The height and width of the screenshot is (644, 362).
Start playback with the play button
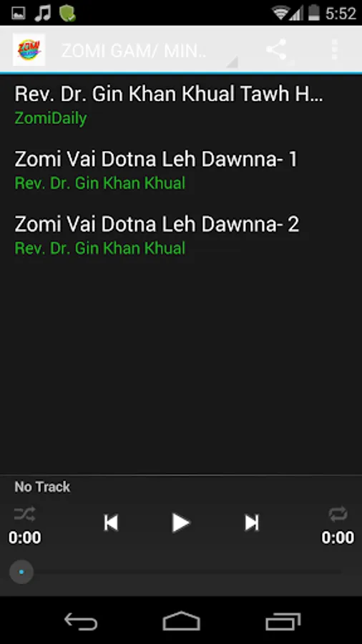click(x=180, y=523)
